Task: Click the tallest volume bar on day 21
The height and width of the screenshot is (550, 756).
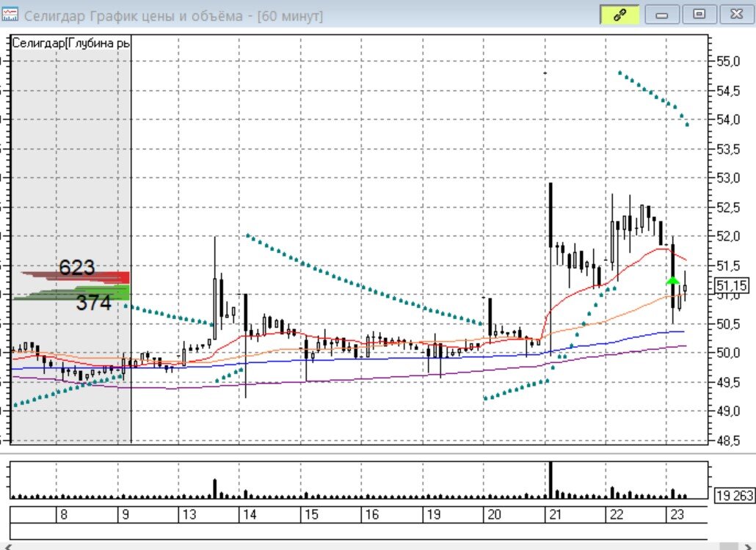Action: 550,480
